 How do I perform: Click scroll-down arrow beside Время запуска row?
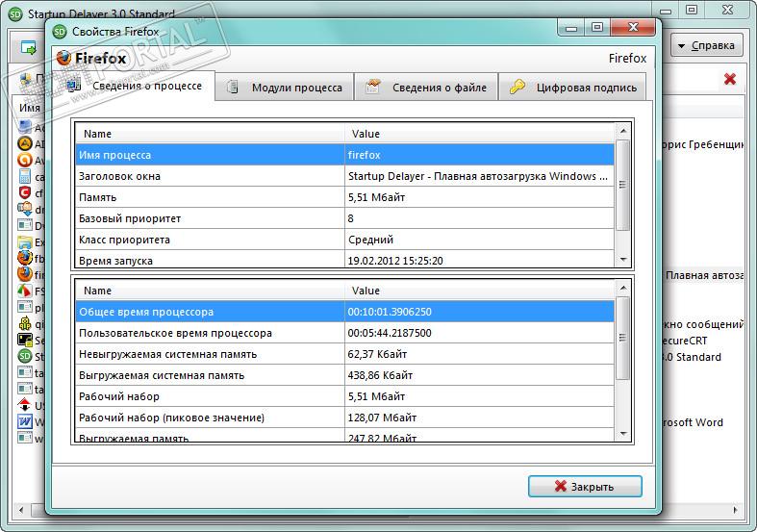[622, 260]
